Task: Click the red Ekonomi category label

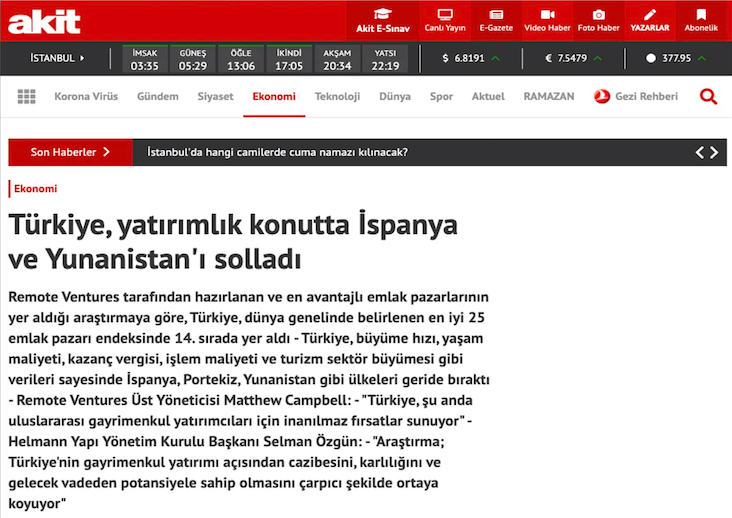Action: point(35,189)
